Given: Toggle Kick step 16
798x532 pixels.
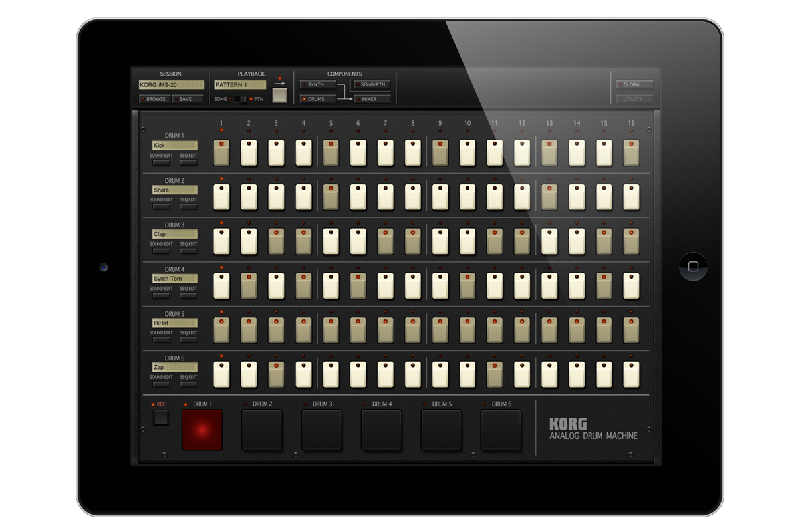Looking at the screenshot, I should pos(631,152).
